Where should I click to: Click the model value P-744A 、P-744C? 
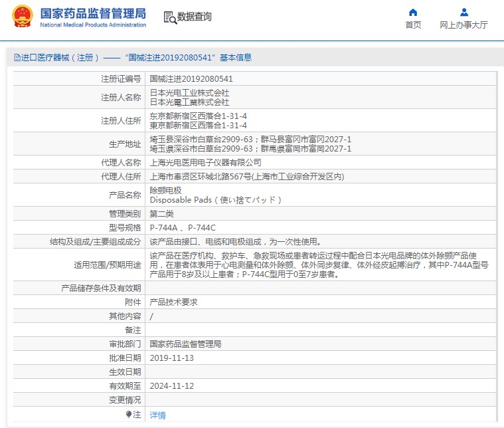click(183, 228)
